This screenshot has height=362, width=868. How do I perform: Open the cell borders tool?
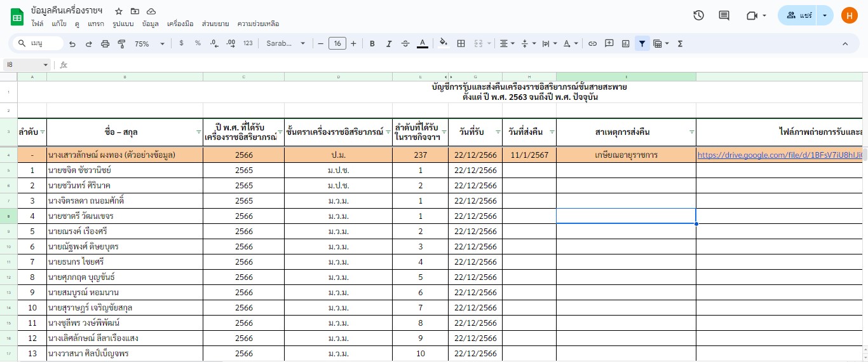(x=461, y=44)
